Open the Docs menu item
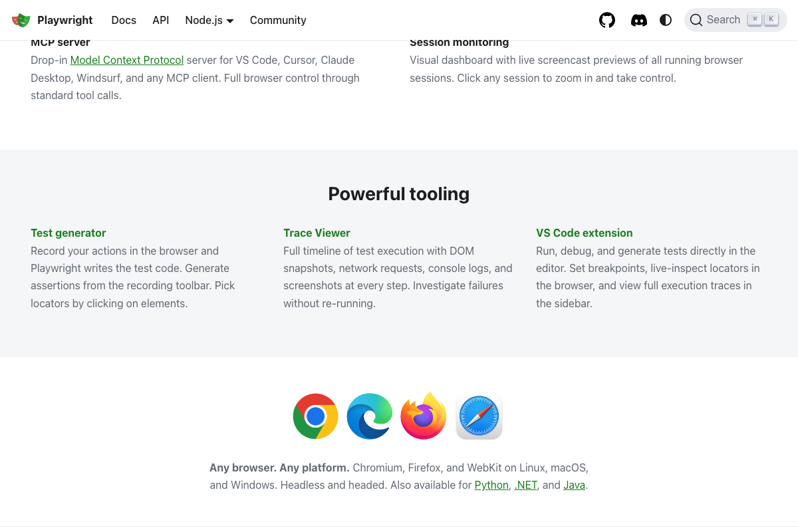The image size is (798, 532). point(124,20)
